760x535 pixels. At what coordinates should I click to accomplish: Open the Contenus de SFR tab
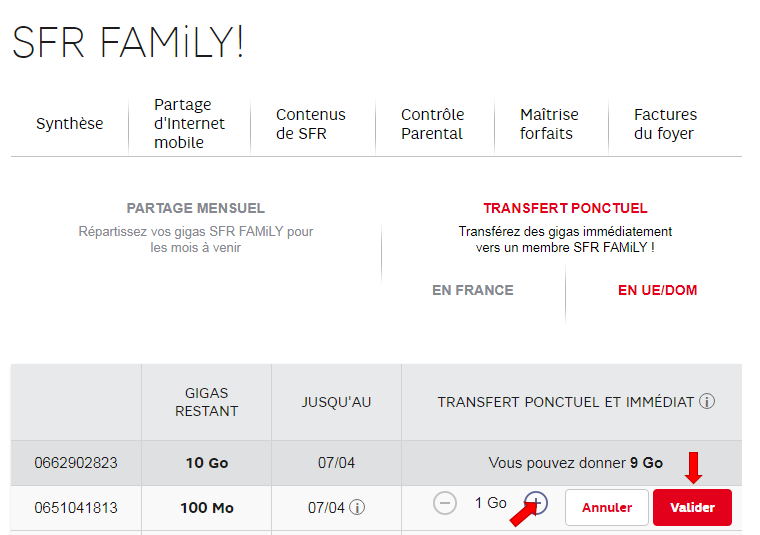click(x=311, y=124)
